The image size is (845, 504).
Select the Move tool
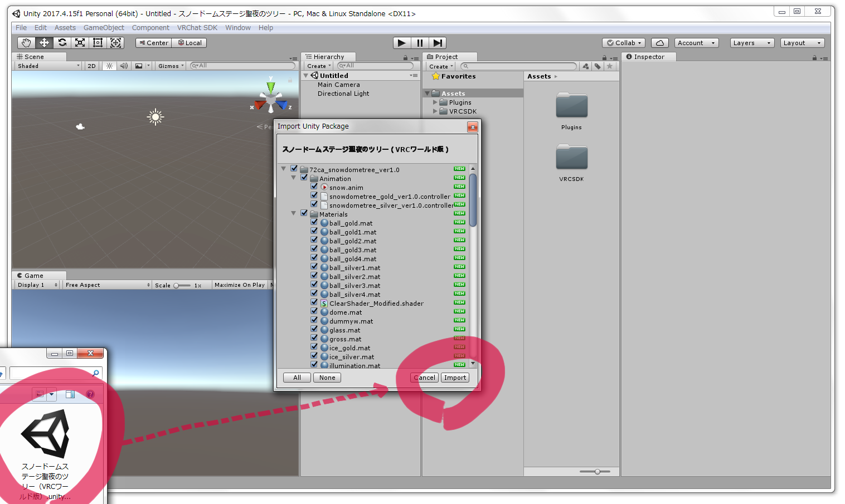point(44,43)
